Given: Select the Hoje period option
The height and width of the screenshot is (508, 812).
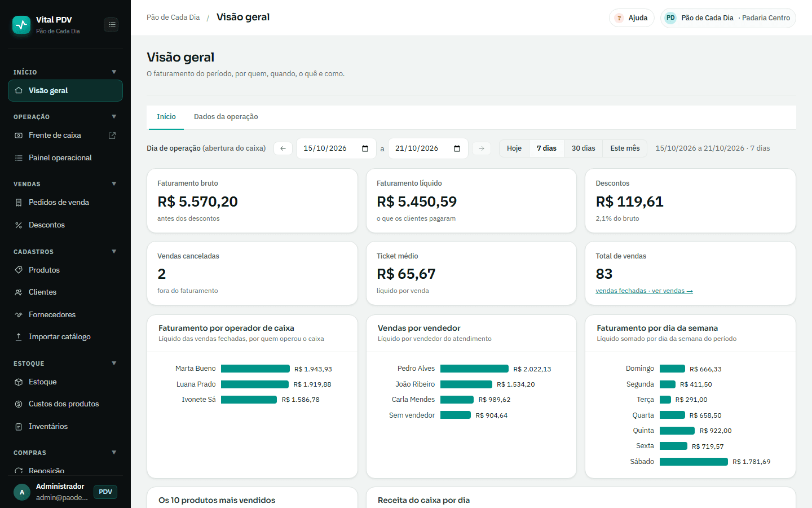Looking at the screenshot, I should [x=514, y=148].
